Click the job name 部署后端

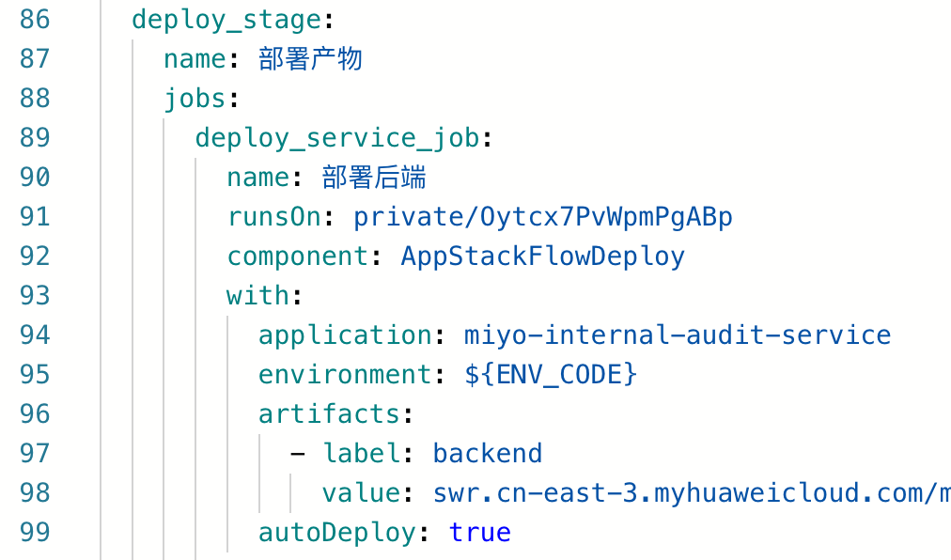(374, 178)
